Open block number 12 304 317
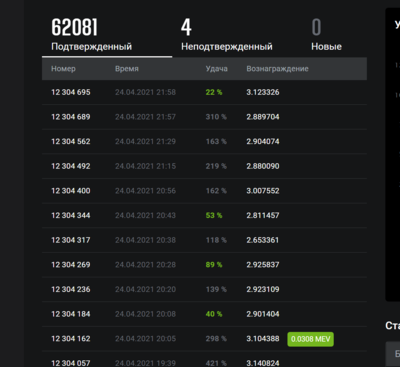The width and height of the screenshot is (400, 367). click(71, 240)
